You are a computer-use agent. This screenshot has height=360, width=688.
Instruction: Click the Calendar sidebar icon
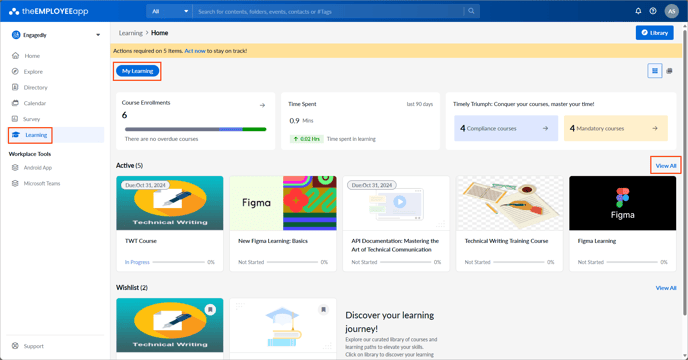point(15,103)
